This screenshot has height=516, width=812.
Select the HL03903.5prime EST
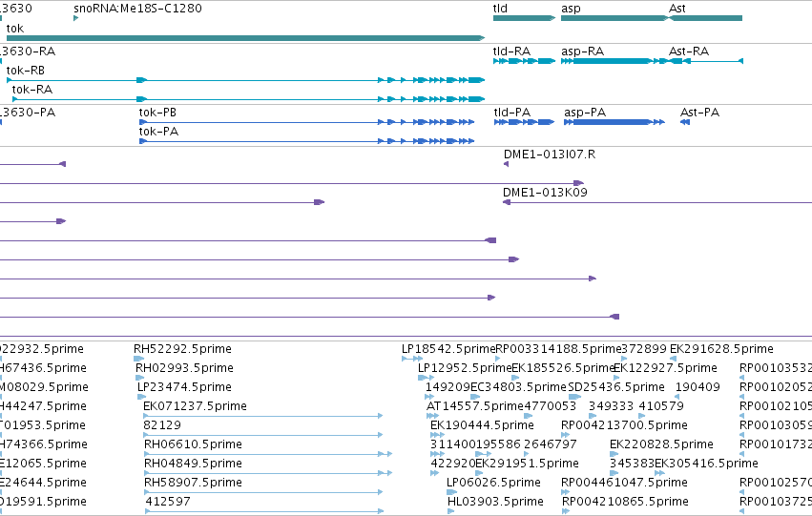tap(450, 511)
